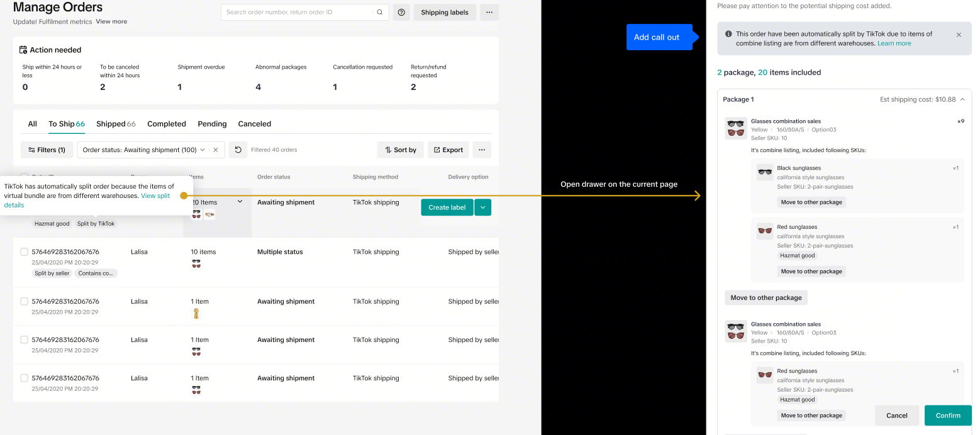Check the third order row checkbox
980x435 pixels.
click(x=25, y=302)
